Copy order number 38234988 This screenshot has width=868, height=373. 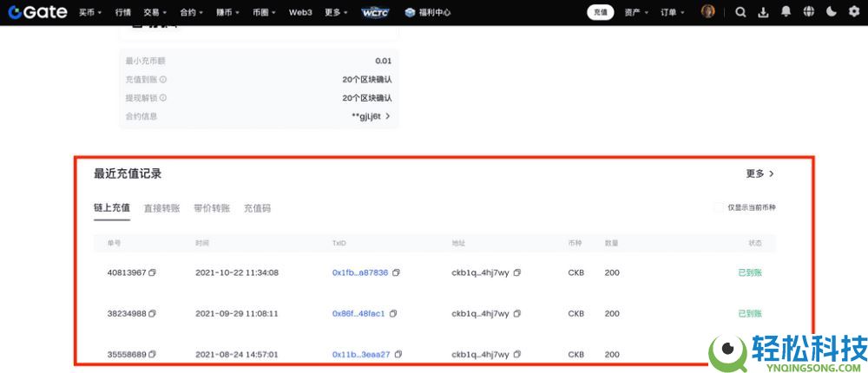coord(153,313)
